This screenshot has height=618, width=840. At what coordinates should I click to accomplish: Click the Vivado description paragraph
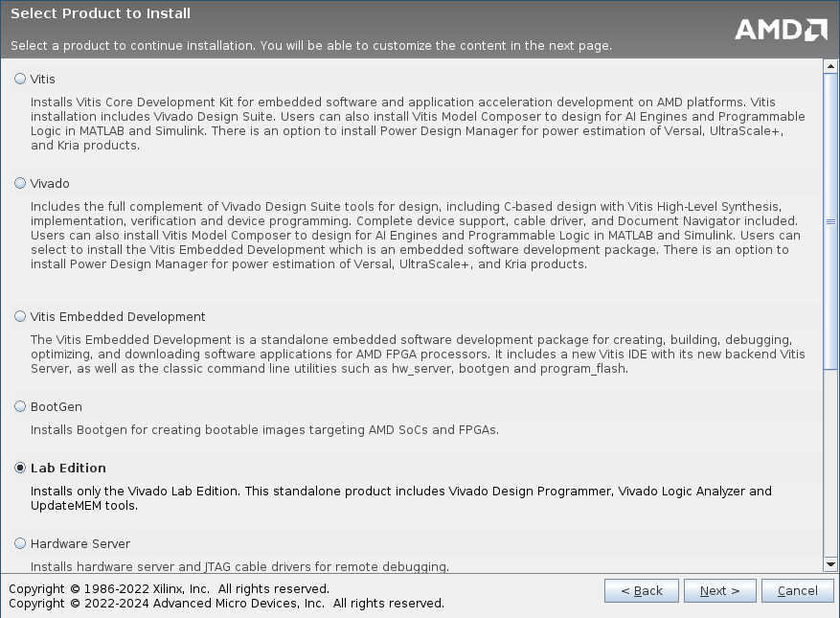coord(416,236)
